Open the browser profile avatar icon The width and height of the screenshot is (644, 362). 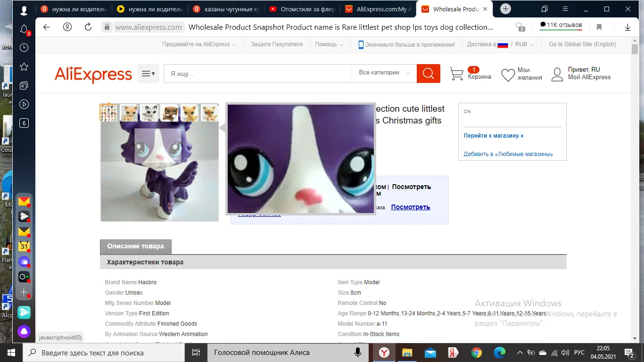coord(24,9)
